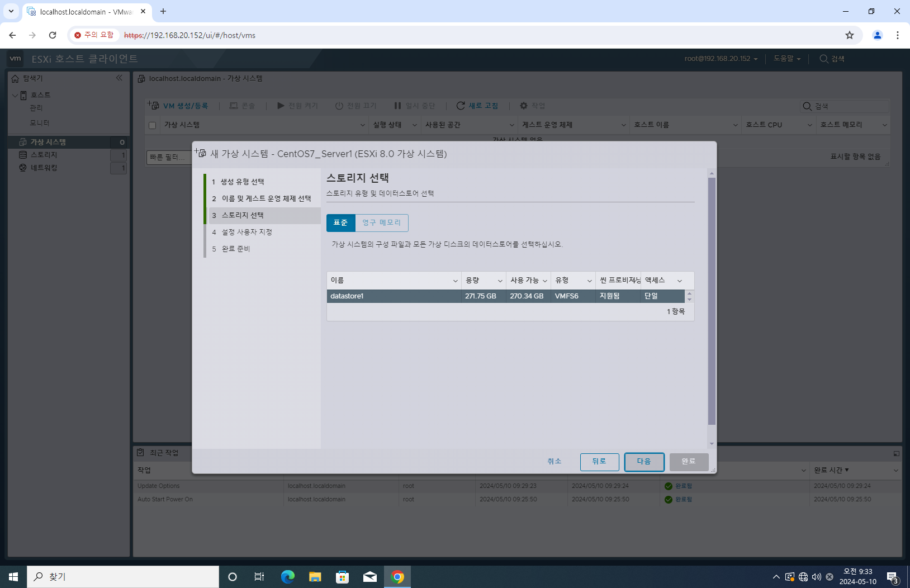Open the Windows Start menu
This screenshot has width=910, height=588.
tap(13, 577)
